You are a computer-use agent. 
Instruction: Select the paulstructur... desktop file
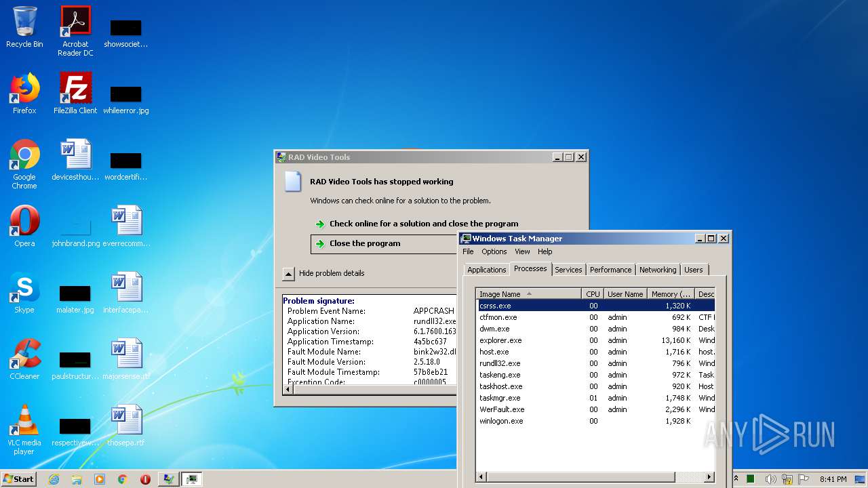(75, 365)
